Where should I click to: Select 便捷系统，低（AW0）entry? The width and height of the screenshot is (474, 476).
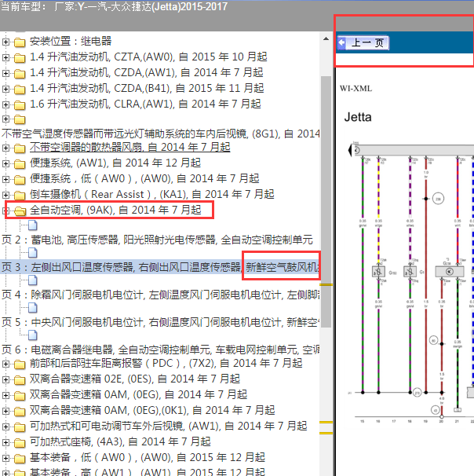144,178
